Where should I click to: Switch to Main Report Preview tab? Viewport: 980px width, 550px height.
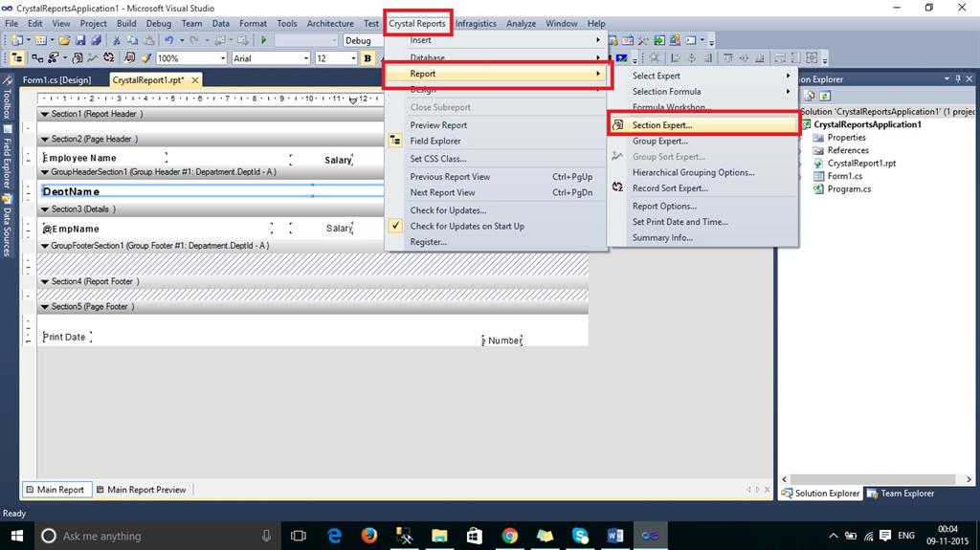click(142, 490)
